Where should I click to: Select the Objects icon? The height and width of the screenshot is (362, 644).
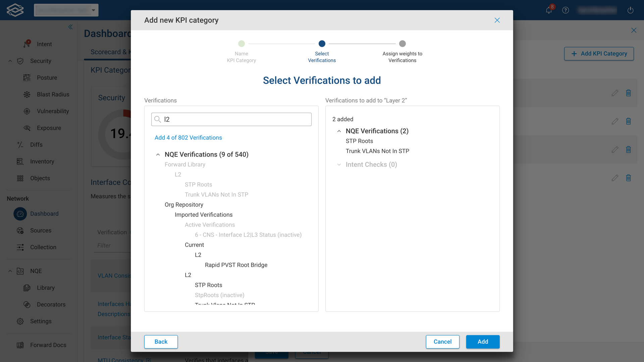[40, 178]
